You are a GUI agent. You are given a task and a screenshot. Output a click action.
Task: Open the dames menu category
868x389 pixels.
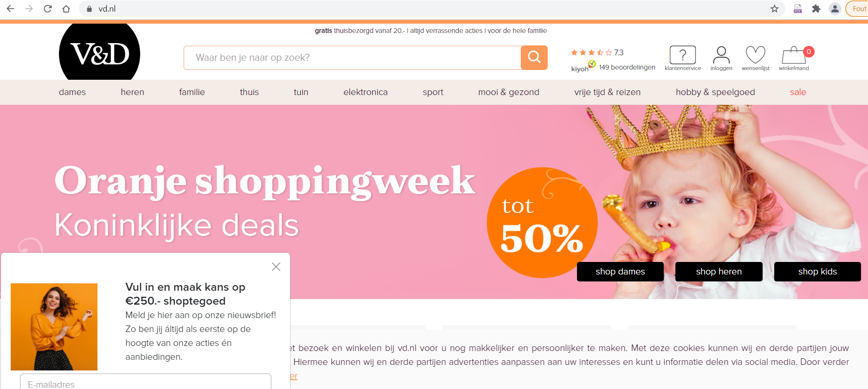[x=72, y=92]
